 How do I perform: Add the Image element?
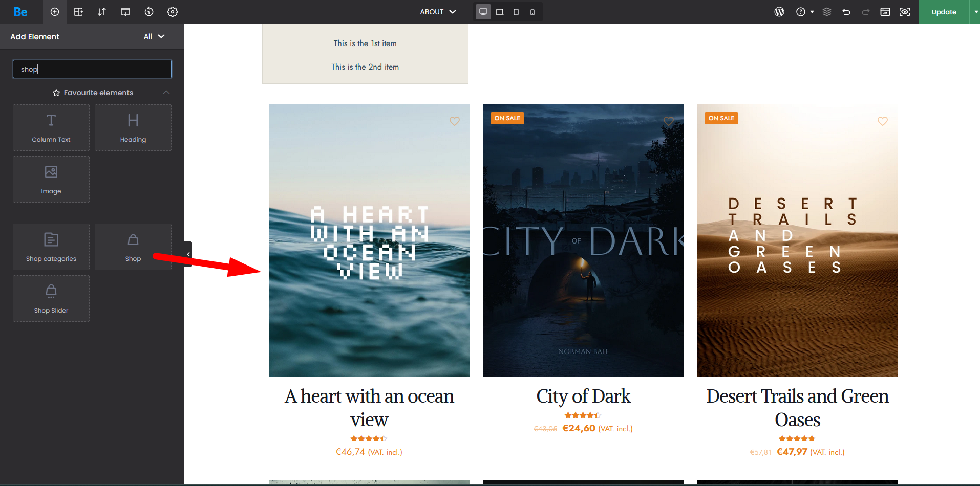(51, 179)
